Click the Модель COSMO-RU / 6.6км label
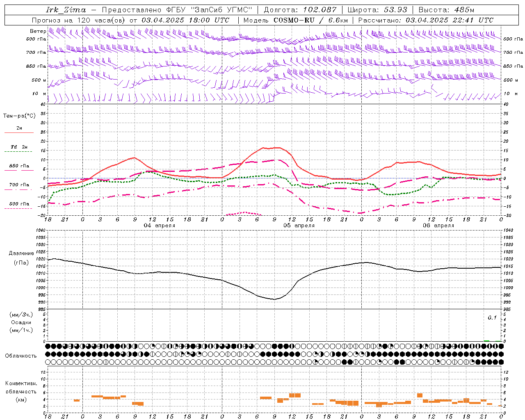The image size is (525, 420). (x=295, y=20)
